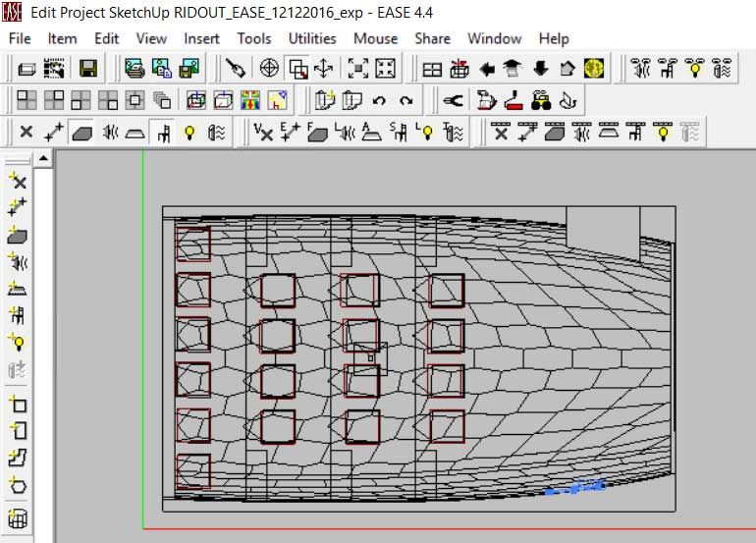This screenshot has width=756, height=543.
Task: Toggle loudspeaker visibility in the display toolbar
Action: [x=110, y=133]
